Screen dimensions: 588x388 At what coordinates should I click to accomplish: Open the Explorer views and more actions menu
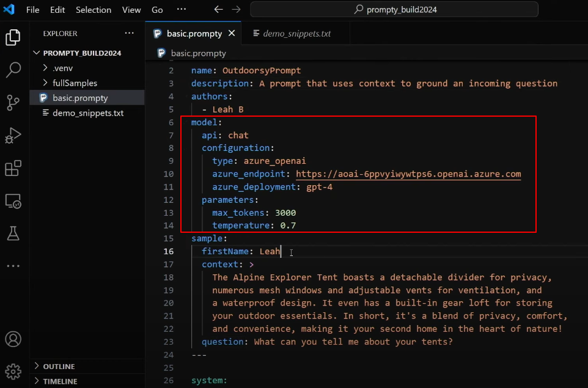tap(130, 34)
